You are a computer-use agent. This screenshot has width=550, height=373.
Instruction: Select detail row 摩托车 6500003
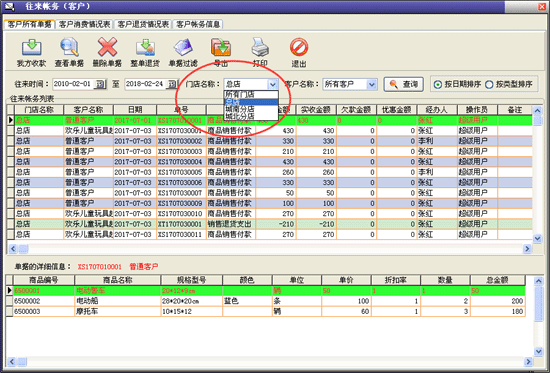point(266,312)
